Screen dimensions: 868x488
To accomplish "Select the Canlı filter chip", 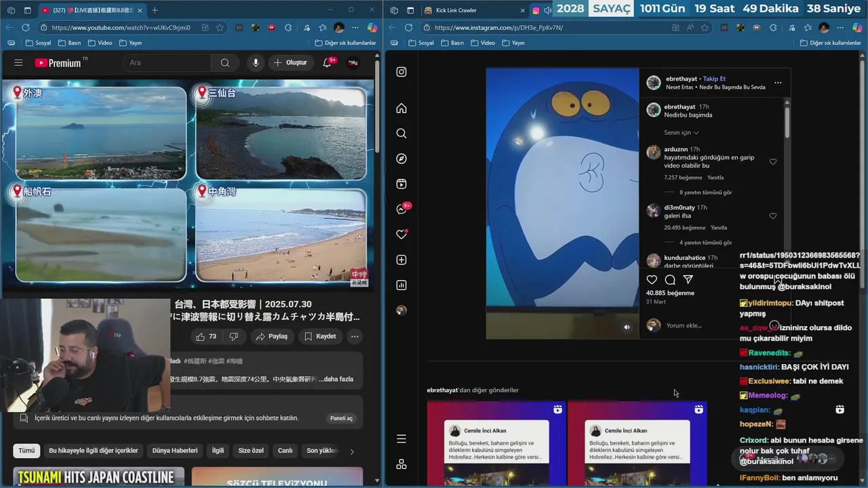I will coord(285,451).
